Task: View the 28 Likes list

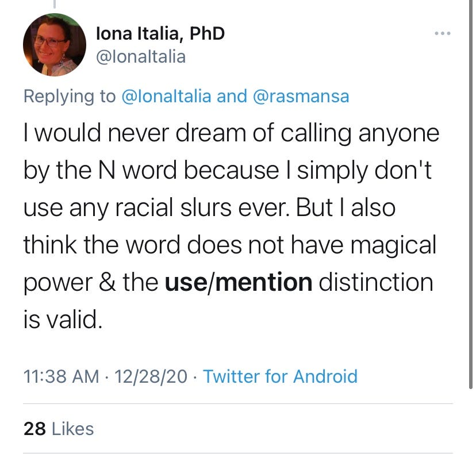Action: click(x=59, y=429)
